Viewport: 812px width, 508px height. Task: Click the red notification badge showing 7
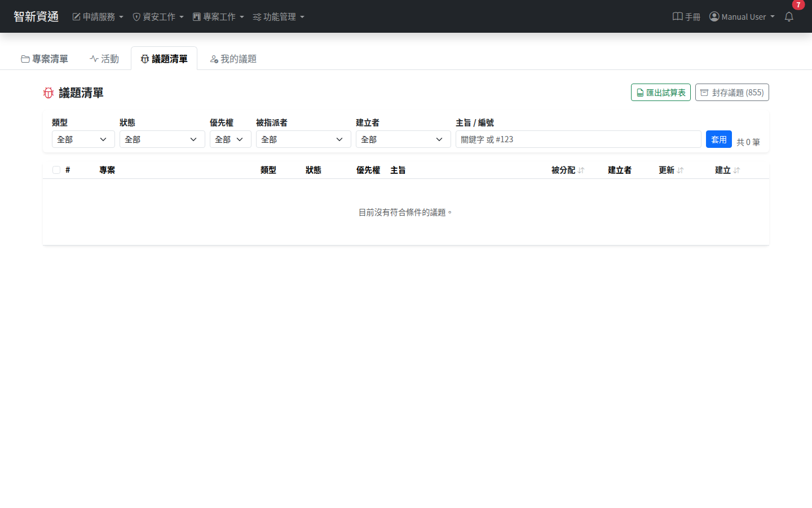(x=798, y=5)
